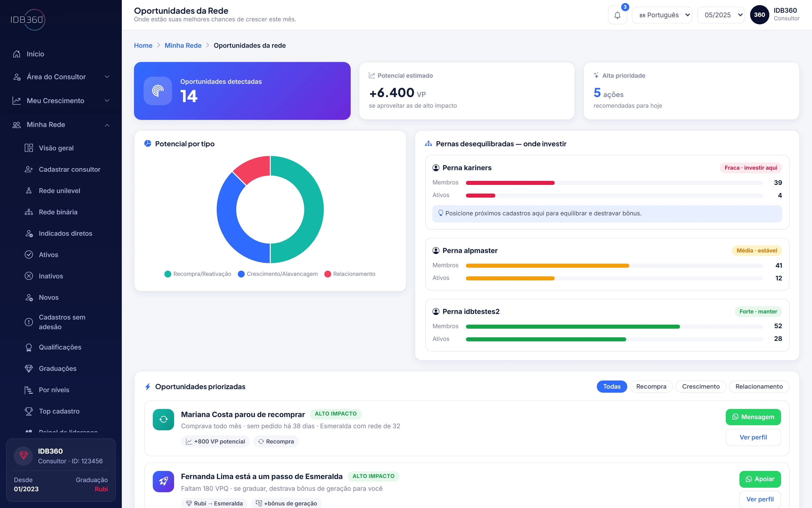Select the Recompra filter tab
The image size is (812, 508).
(651, 386)
